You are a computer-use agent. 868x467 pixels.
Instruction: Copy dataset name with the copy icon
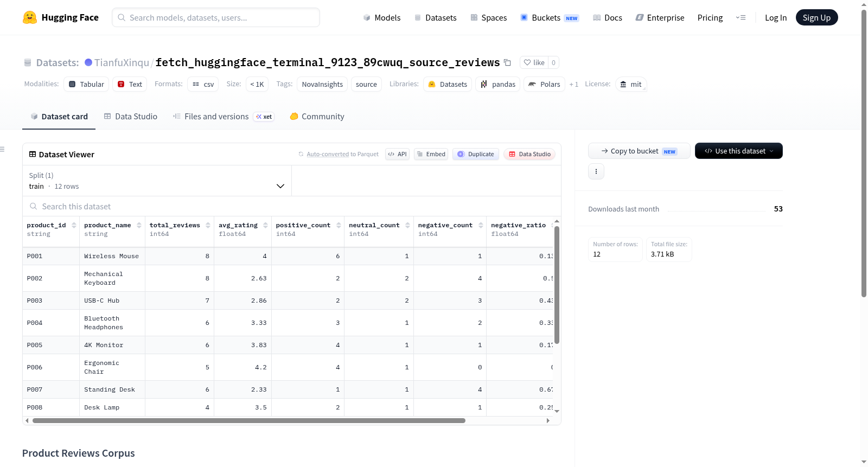pos(507,62)
